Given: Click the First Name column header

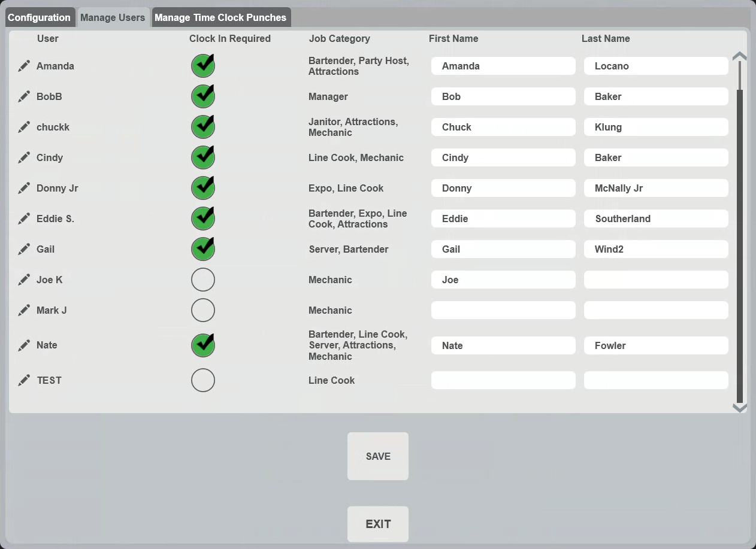Looking at the screenshot, I should (453, 38).
